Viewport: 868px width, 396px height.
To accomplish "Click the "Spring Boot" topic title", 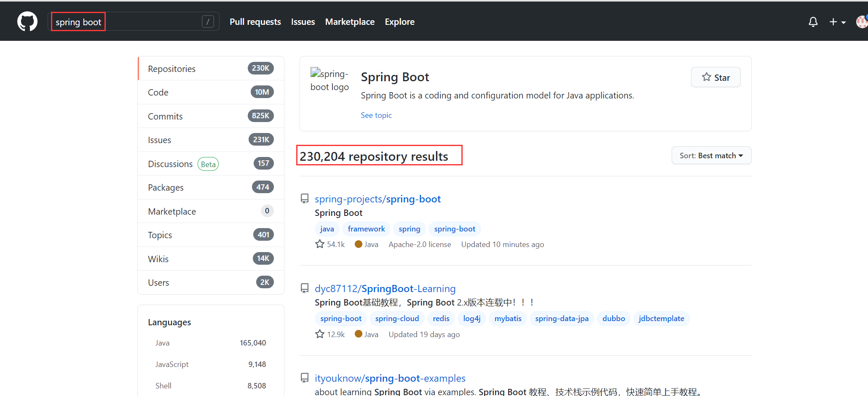I will 395,77.
